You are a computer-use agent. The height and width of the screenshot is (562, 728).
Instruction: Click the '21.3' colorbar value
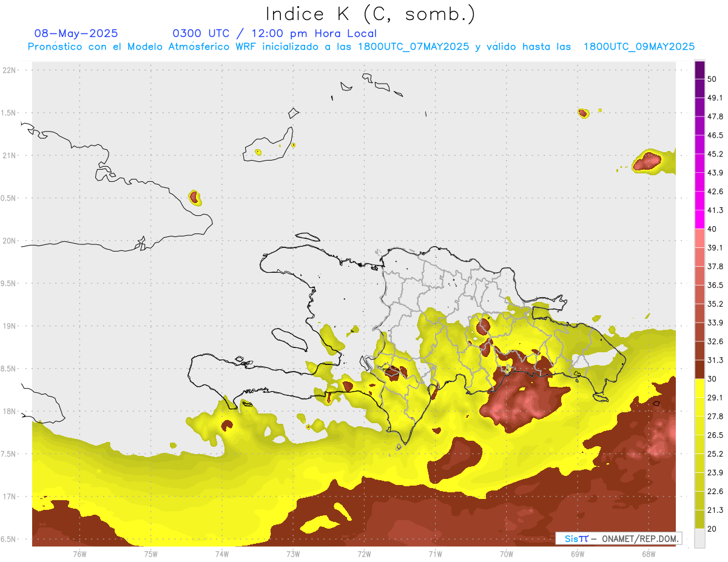tap(715, 510)
